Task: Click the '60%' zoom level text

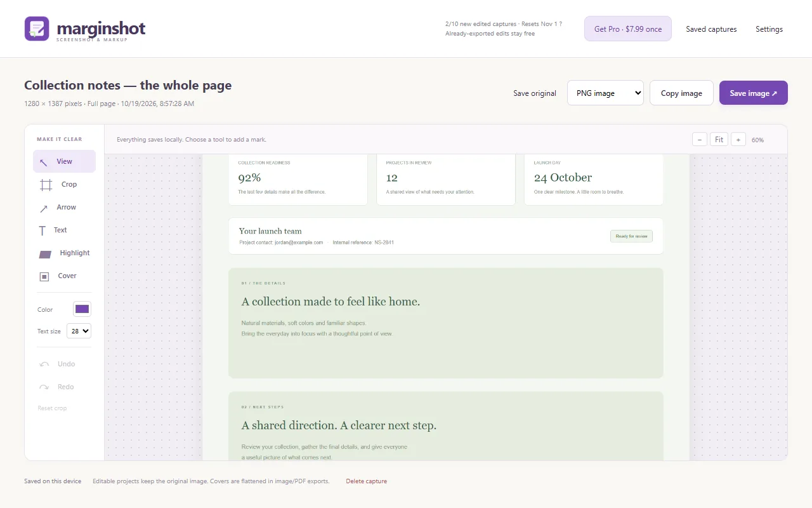Action: point(757,140)
